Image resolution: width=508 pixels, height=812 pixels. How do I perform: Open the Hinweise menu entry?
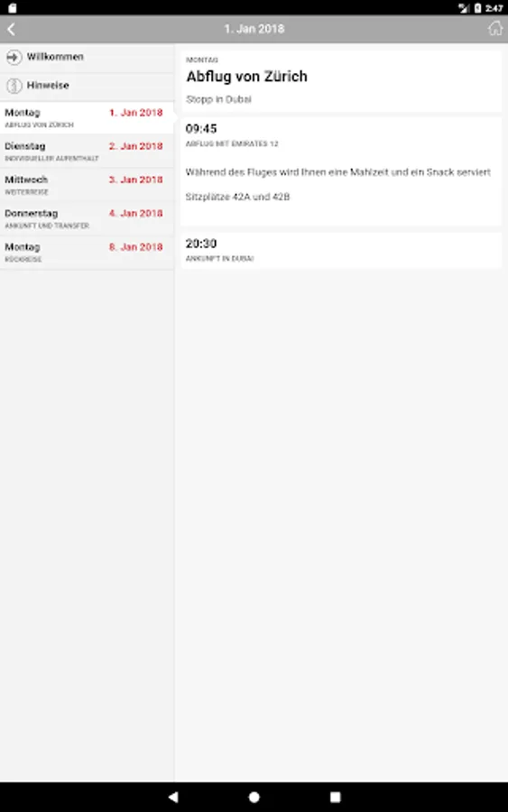pos(87,86)
